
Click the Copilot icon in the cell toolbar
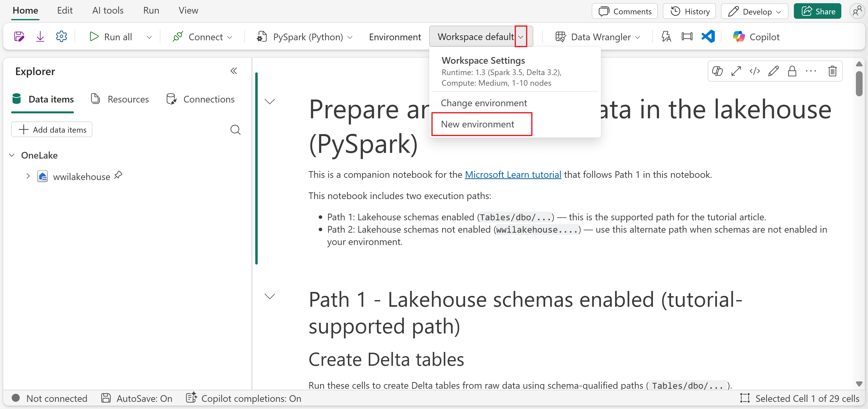[x=717, y=71]
